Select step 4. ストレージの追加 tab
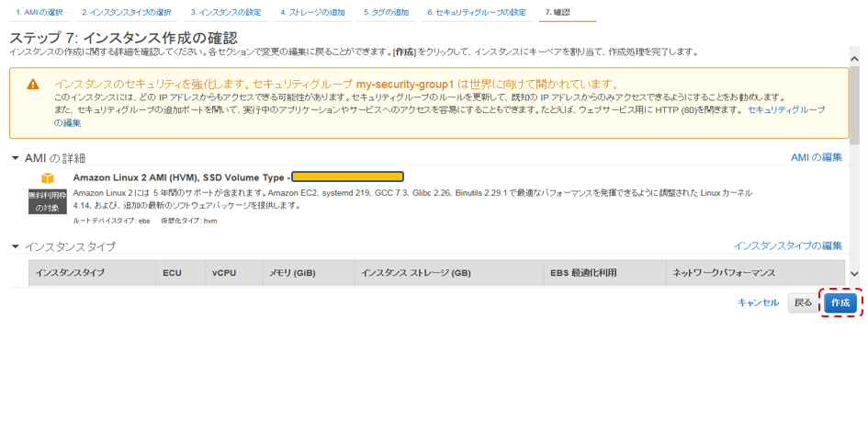 [312, 12]
